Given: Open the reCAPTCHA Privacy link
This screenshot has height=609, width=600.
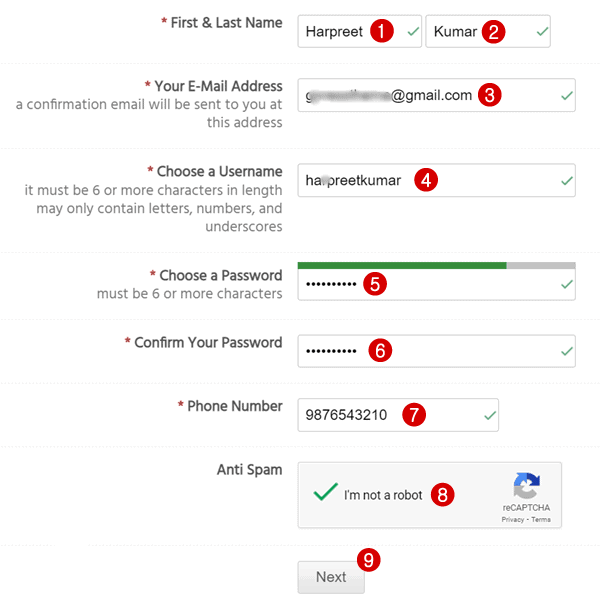Looking at the screenshot, I should [513, 519].
